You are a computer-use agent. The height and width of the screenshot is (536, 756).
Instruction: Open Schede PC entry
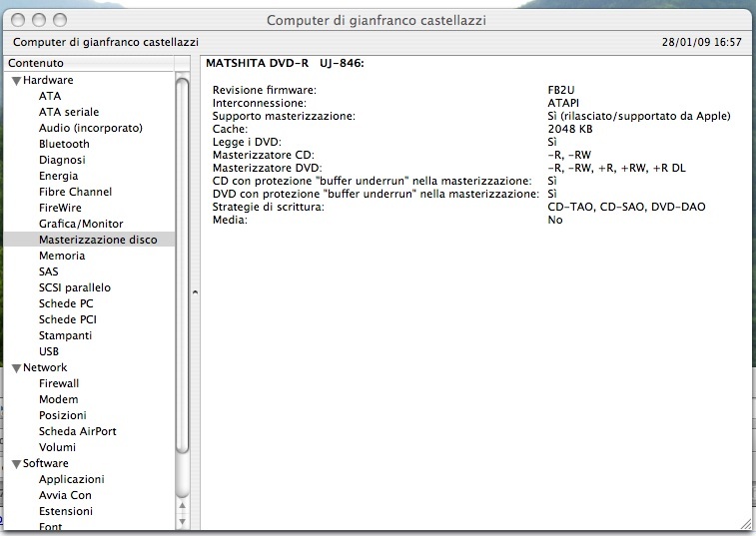click(66, 303)
